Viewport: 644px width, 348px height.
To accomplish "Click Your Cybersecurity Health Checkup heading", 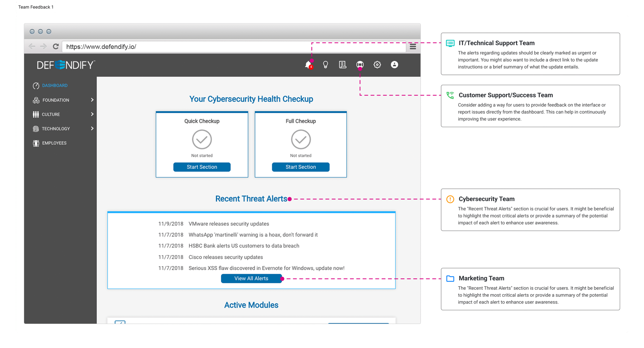I will 251,99.
